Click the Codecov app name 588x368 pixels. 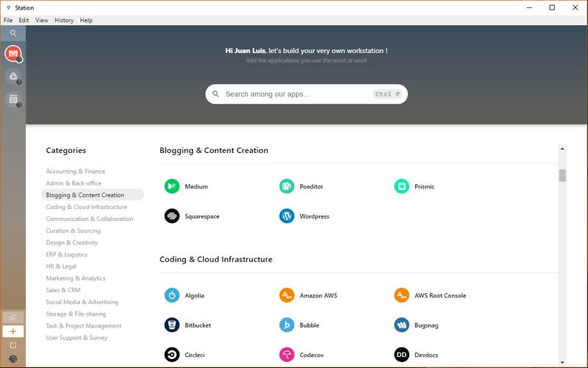tap(311, 355)
